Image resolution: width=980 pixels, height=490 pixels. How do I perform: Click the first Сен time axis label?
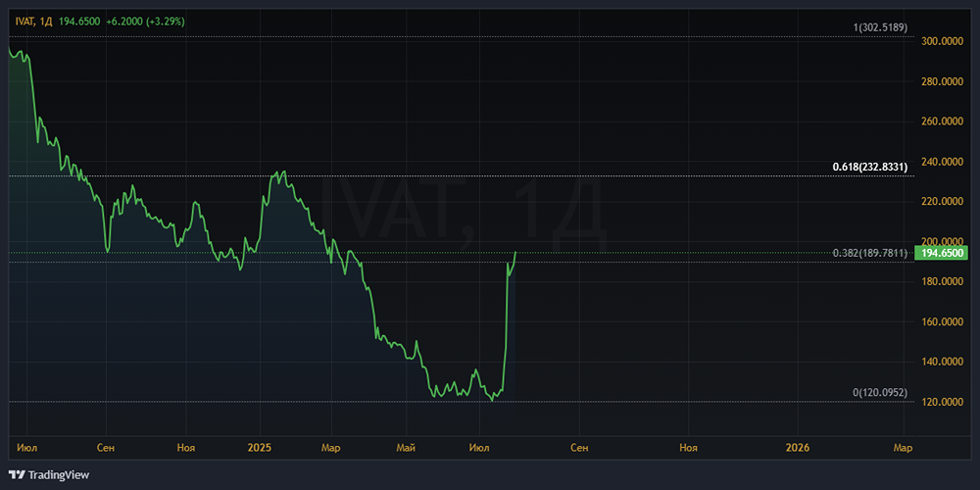click(106, 448)
